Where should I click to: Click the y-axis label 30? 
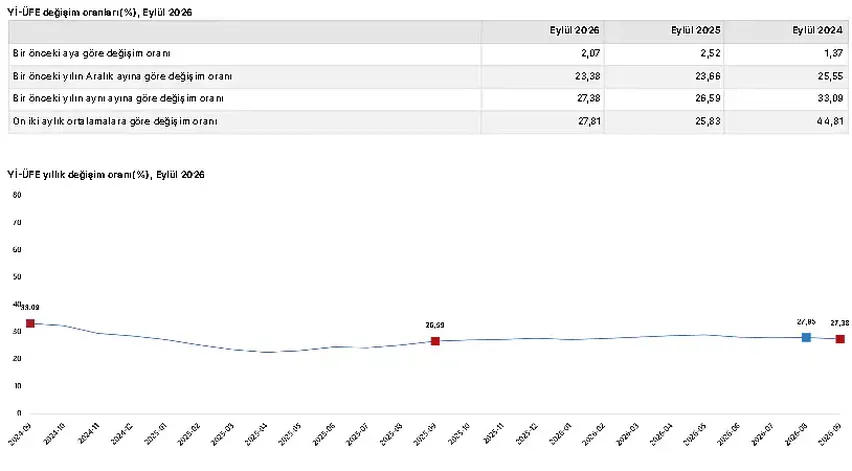tap(17, 331)
